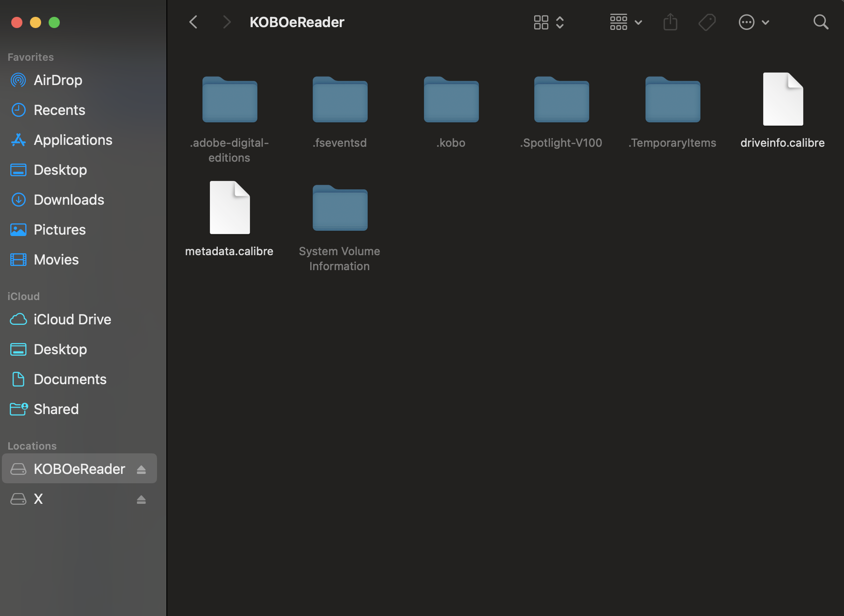
Task: Click the KOBOeReader window title
Action: point(297,22)
